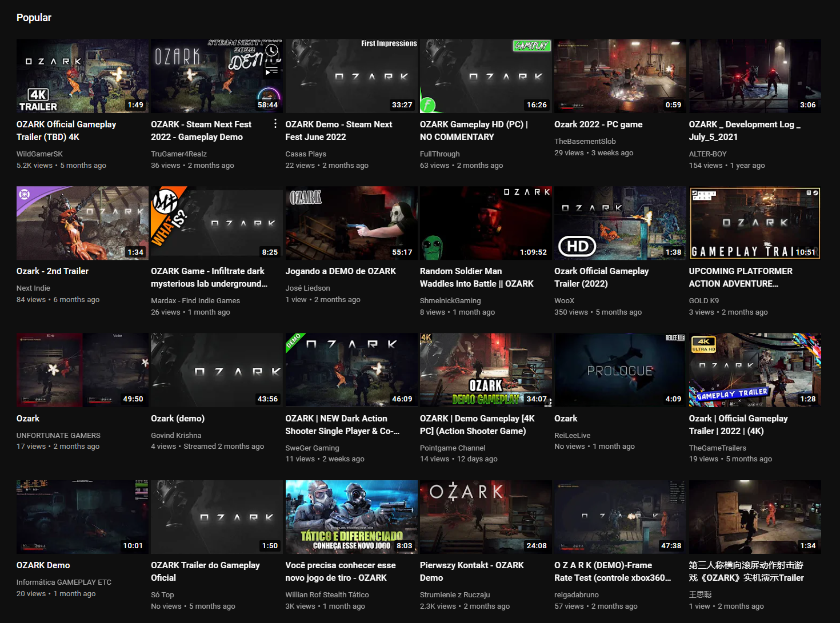This screenshot has width=840, height=623.
Task: Play the Ozark 2022 - PC game thumbnail
Action: click(620, 76)
